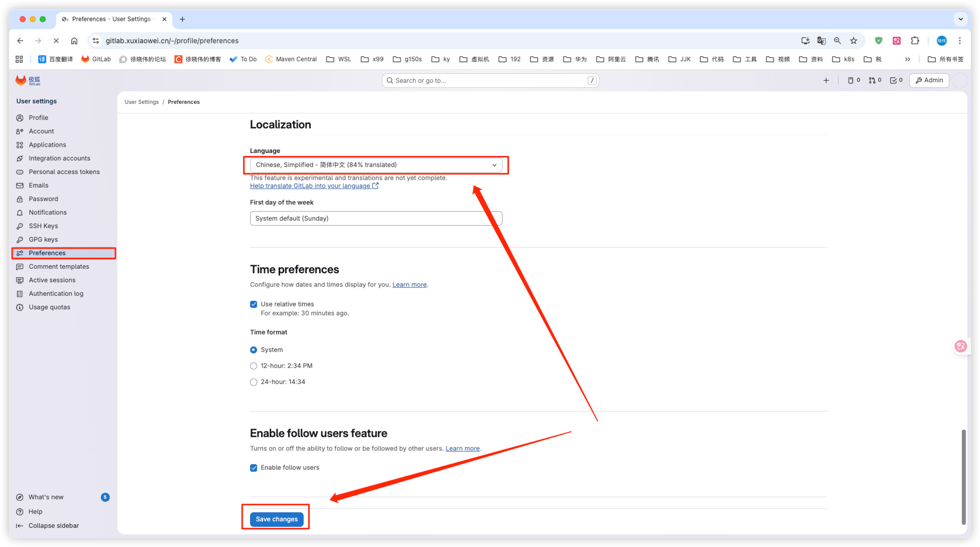Select 12-hour time format radio
The image size is (980, 547).
click(254, 366)
